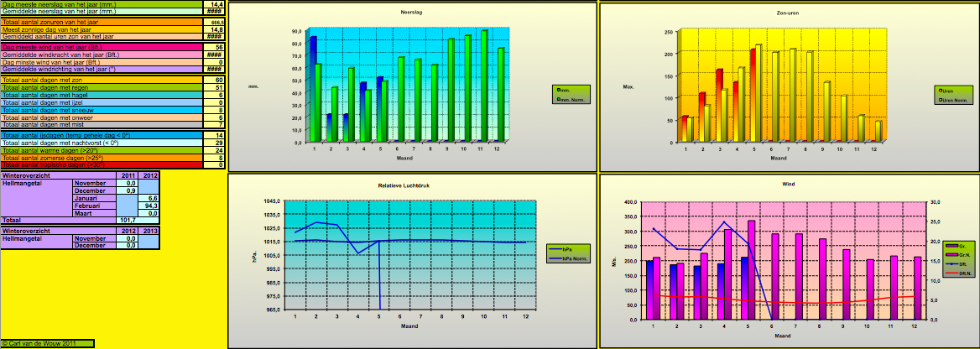Select 'Totaal aantal dagen met regen' label

coord(102,87)
